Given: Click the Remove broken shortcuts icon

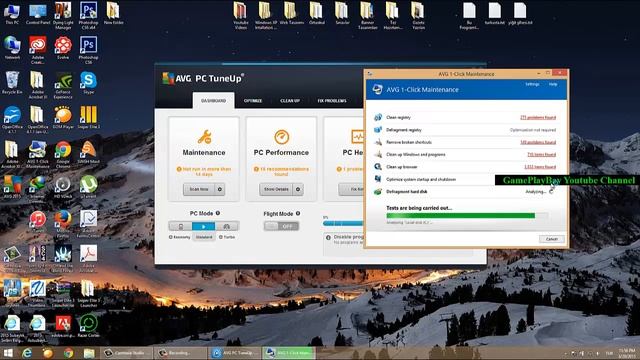Looking at the screenshot, I should pos(378,142).
